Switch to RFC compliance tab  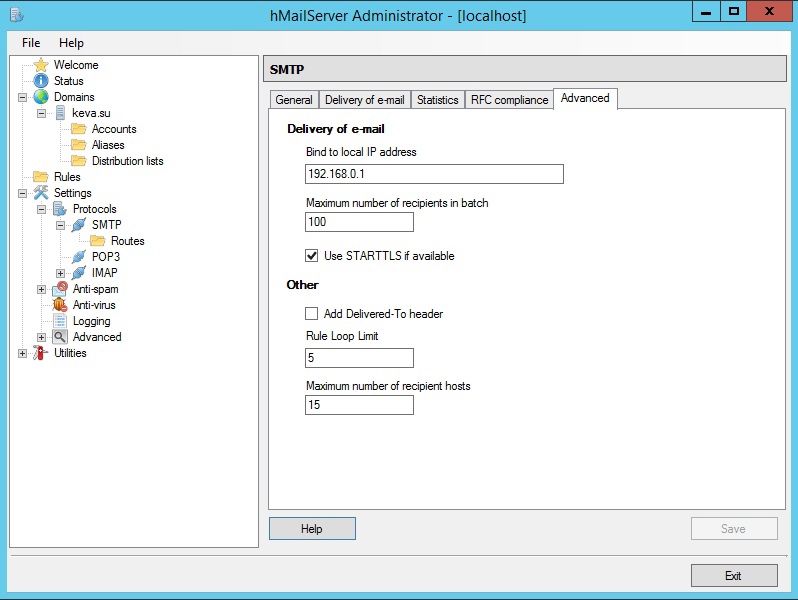(x=509, y=100)
